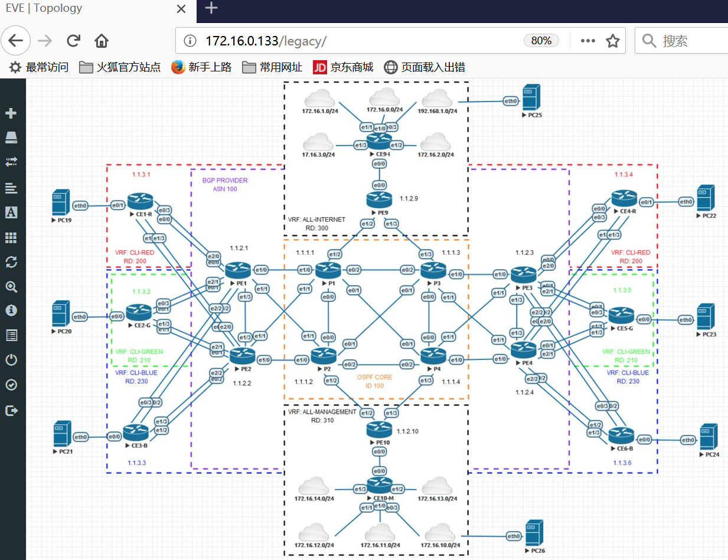Click the add object plus icon in sidebar

click(x=11, y=113)
